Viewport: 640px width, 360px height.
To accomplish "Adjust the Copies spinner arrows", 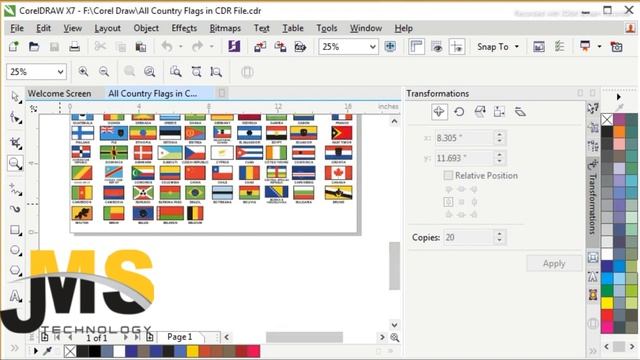I will (x=499, y=237).
